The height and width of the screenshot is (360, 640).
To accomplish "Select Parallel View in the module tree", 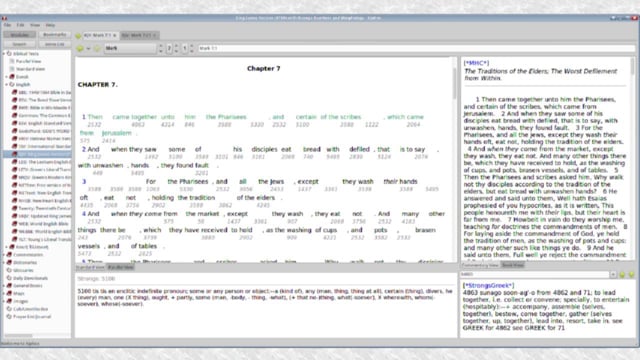I will point(28,61).
